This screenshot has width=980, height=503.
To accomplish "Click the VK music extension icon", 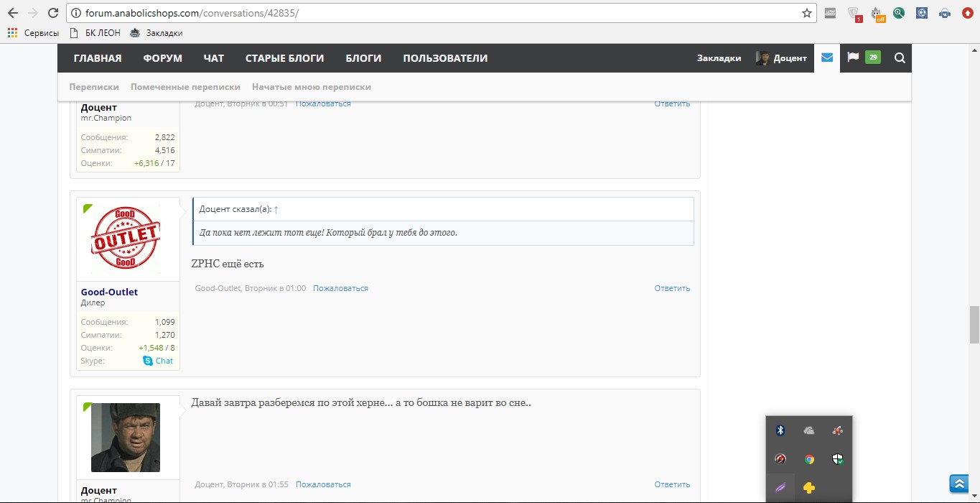I will point(945,13).
